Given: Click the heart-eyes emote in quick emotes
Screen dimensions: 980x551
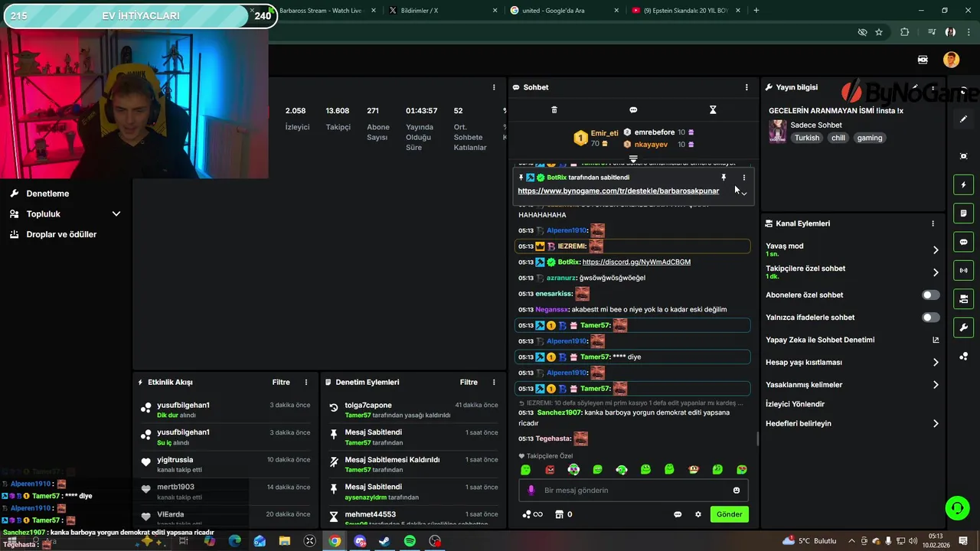Looking at the screenshot, I should [742, 470].
